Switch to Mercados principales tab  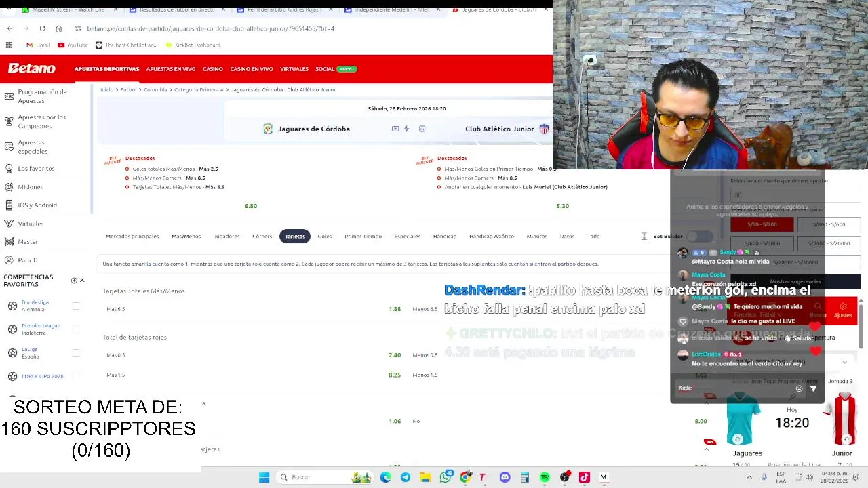[x=132, y=236]
